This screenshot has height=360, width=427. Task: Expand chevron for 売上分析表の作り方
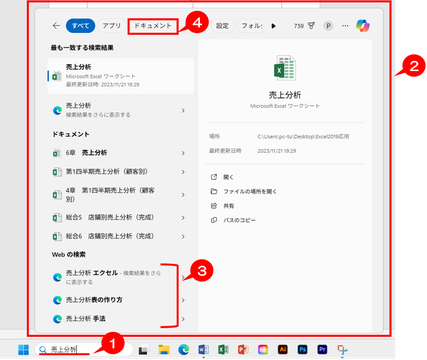183,300
